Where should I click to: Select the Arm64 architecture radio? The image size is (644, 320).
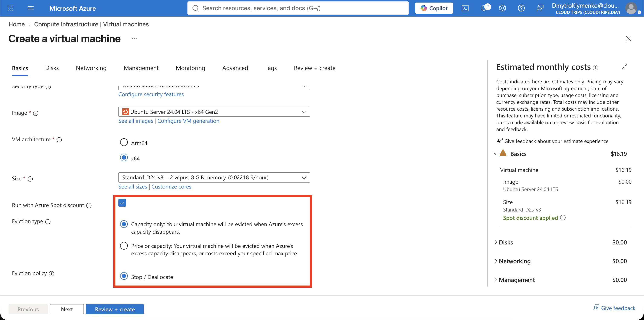pyautogui.click(x=124, y=142)
